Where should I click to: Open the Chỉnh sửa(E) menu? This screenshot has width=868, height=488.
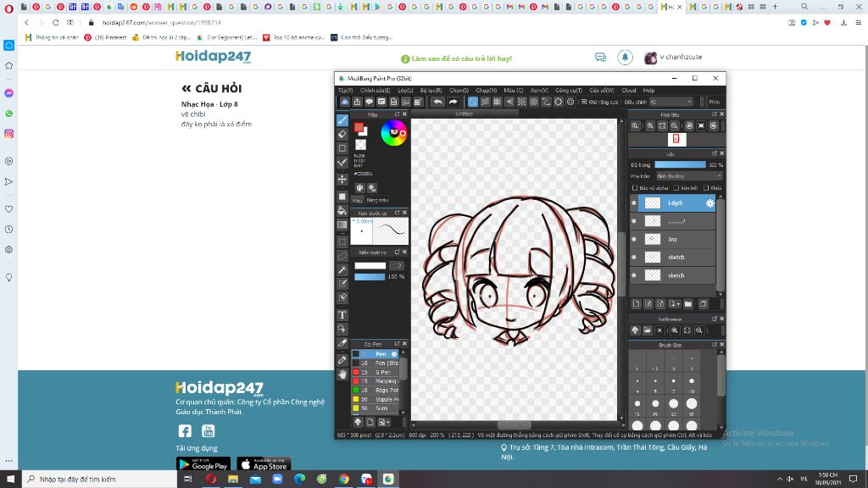pos(376,90)
